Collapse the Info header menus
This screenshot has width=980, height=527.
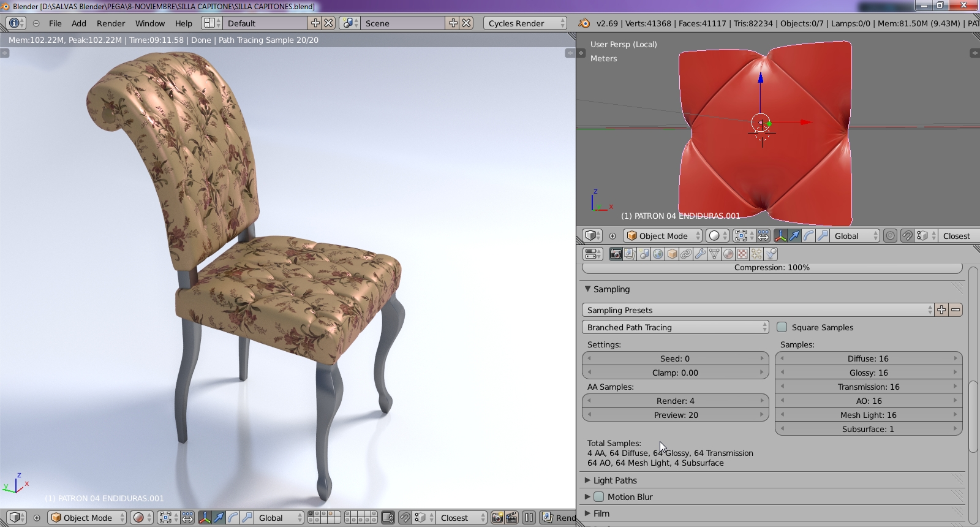(36, 23)
